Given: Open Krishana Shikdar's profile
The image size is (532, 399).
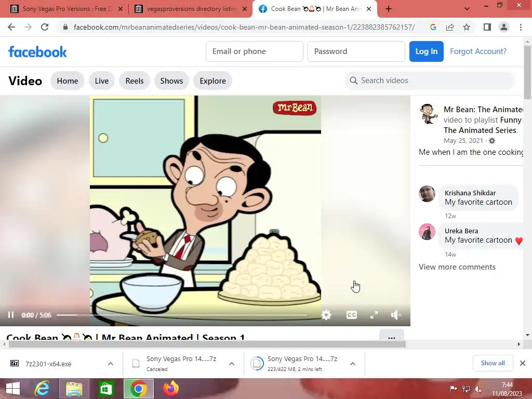Looking at the screenshot, I should (470, 193).
